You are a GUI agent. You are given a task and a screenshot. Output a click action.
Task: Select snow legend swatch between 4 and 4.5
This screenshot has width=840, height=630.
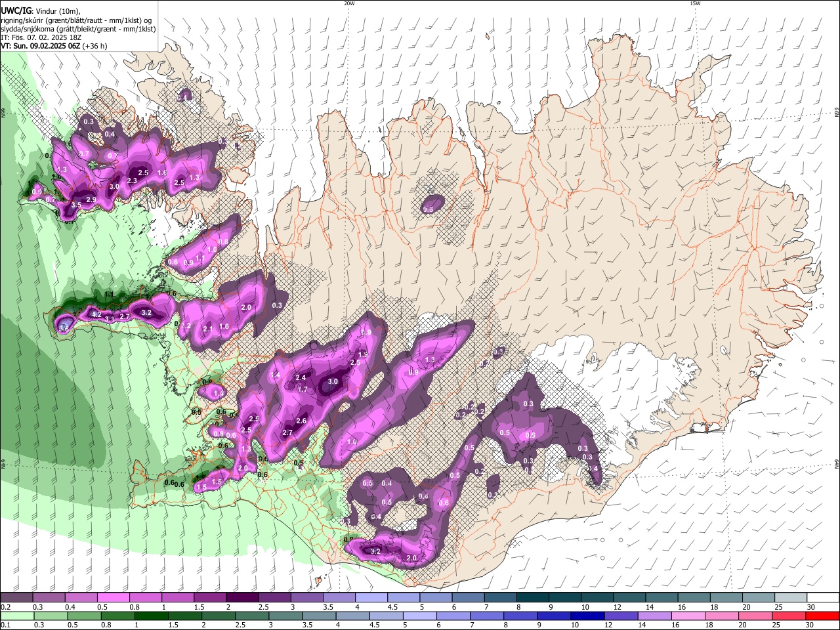pos(371,597)
